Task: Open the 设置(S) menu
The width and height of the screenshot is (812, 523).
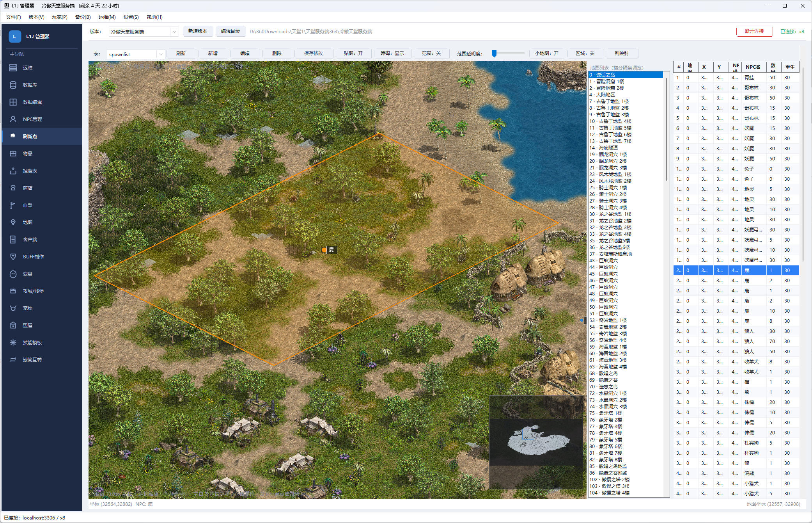Action: pos(131,17)
